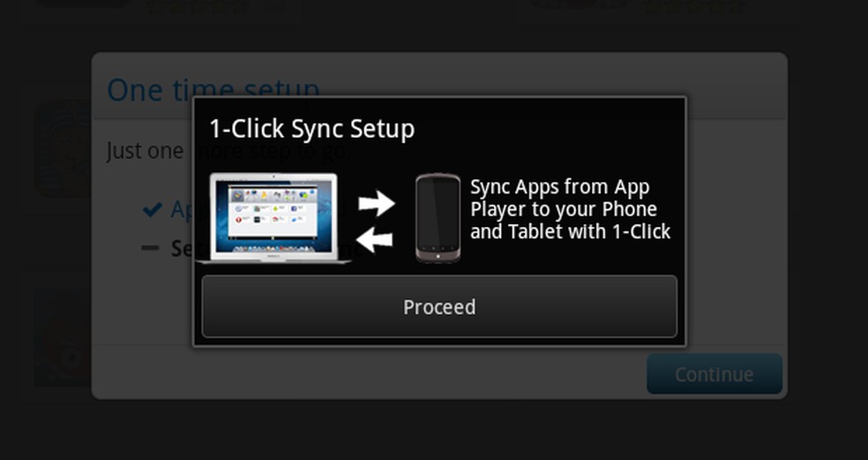The width and height of the screenshot is (868, 460).
Task: Click the black smartphone icon
Action: click(x=438, y=218)
